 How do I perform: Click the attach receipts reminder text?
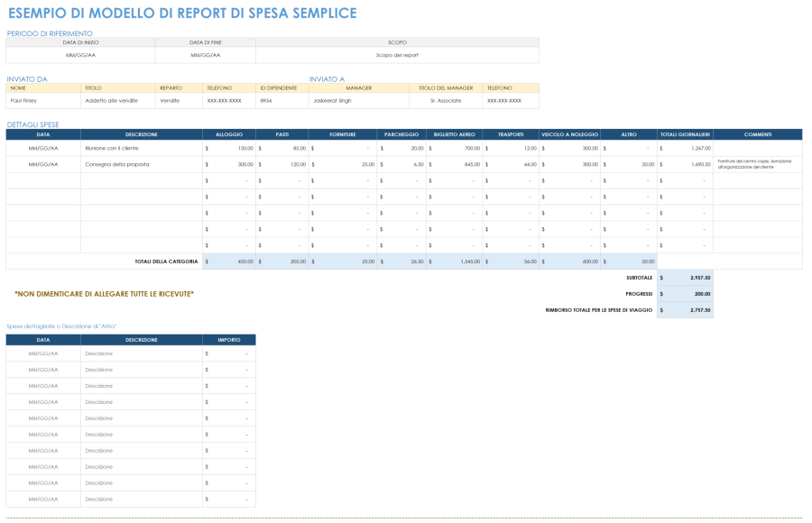coord(106,293)
